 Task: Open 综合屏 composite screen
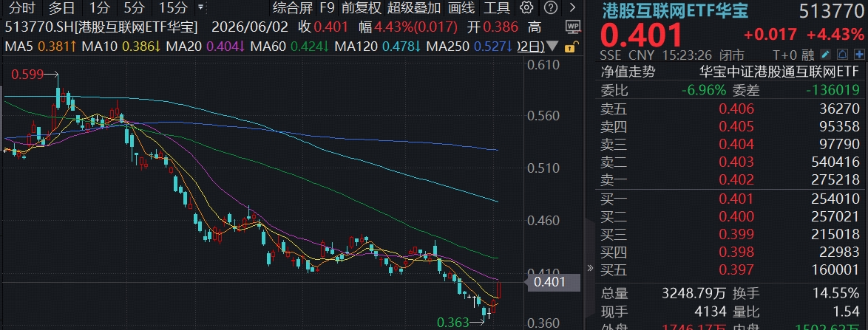[x=293, y=7]
